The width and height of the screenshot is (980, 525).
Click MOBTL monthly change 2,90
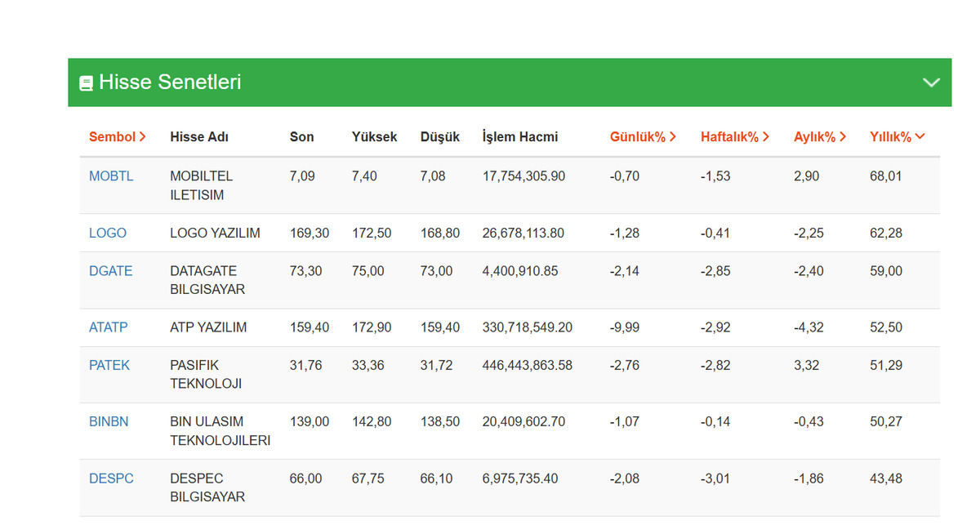[806, 176]
